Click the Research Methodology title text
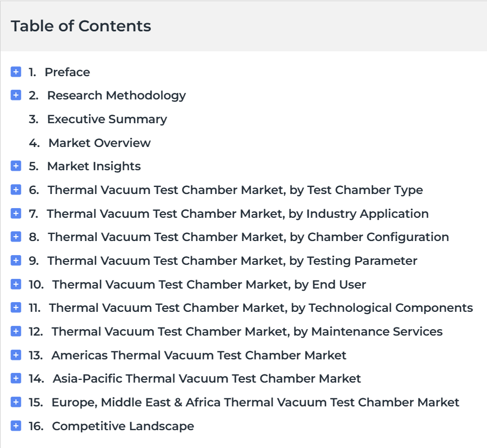 click(116, 96)
